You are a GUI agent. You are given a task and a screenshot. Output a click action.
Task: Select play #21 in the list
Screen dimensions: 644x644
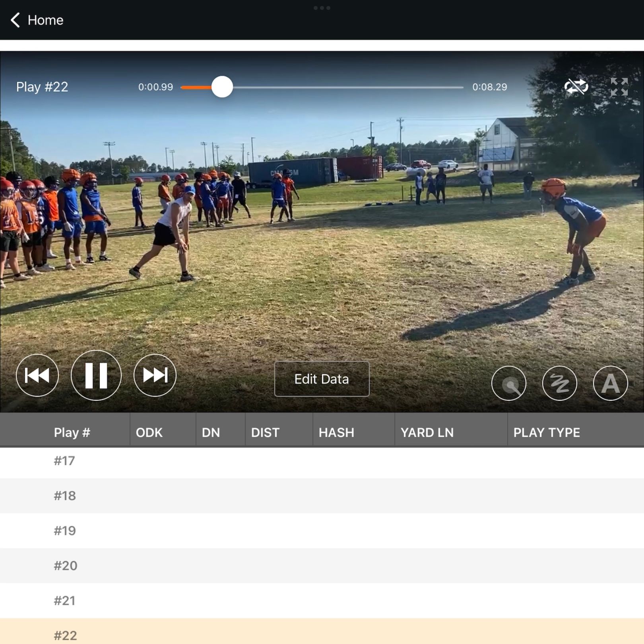click(322, 601)
